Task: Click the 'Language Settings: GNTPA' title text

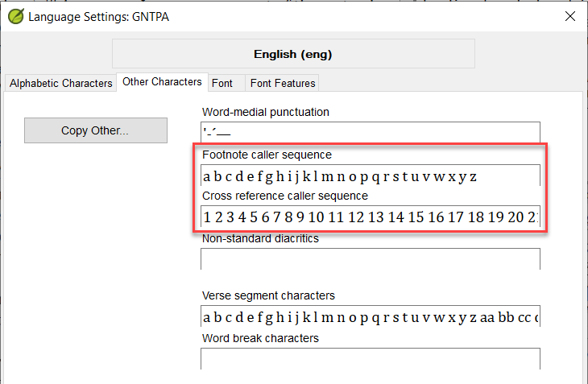Action: [x=98, y=17]
